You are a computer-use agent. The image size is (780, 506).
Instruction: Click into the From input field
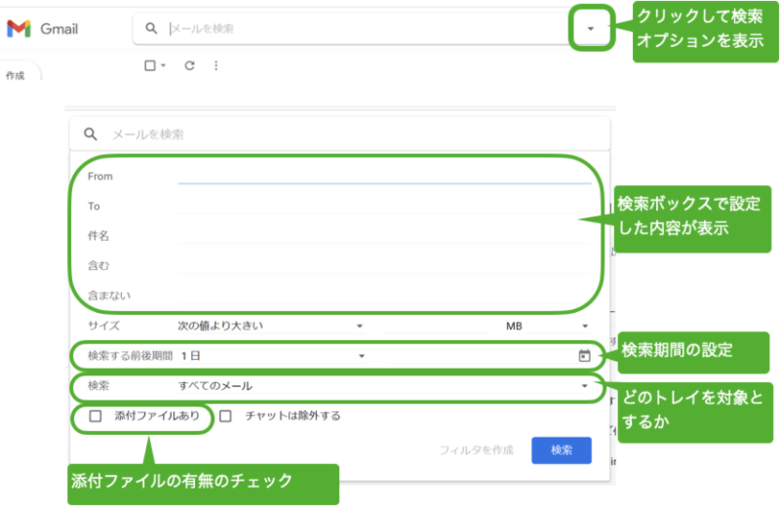[384, 176]
